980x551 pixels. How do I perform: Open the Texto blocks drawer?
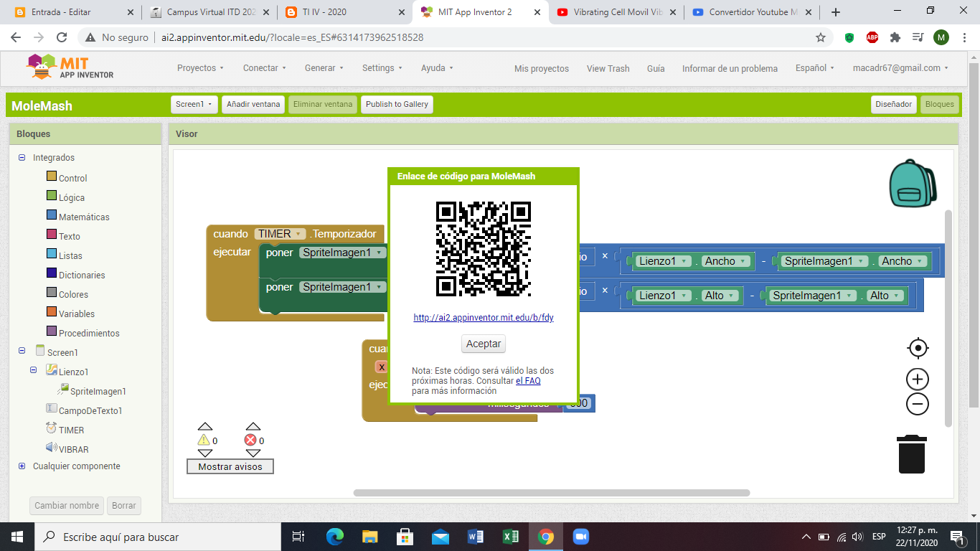70,236
